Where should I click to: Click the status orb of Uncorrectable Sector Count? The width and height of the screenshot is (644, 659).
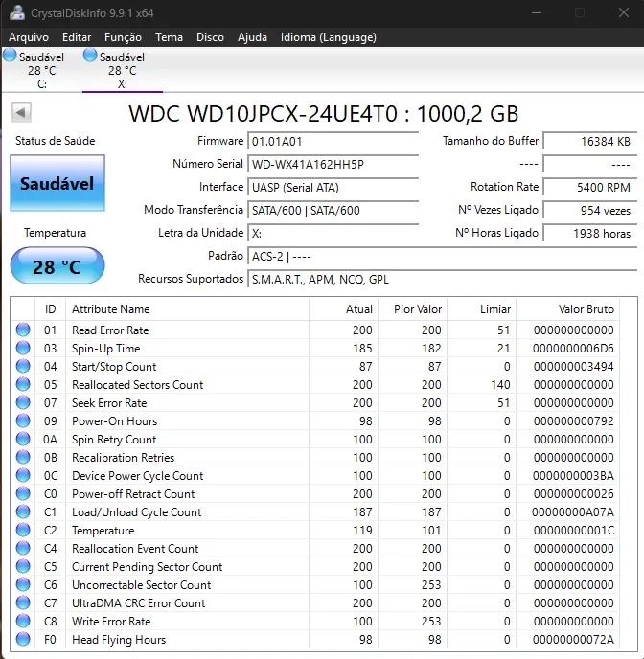(x=23, y=584)
